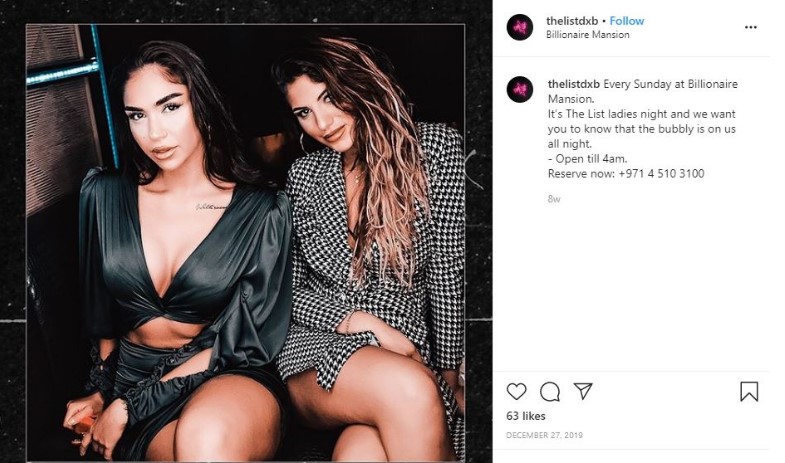This screenshot has height=463, width=785.
Task: Click thelistdxb username in the caption
Action: (574, 84)
